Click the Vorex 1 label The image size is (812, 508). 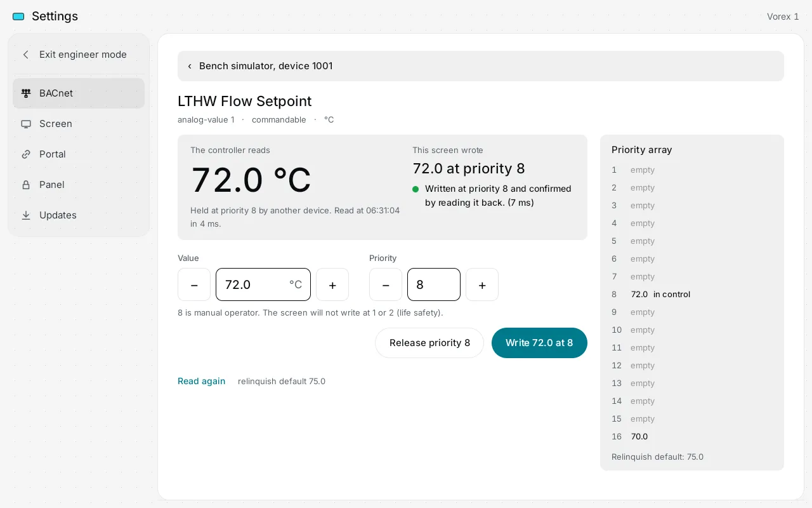click(783, 17)
